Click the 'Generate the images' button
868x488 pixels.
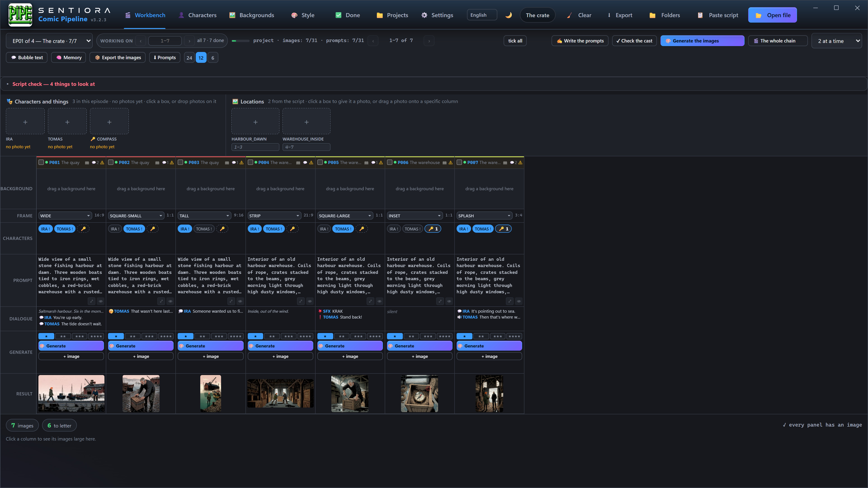point(702,41)
